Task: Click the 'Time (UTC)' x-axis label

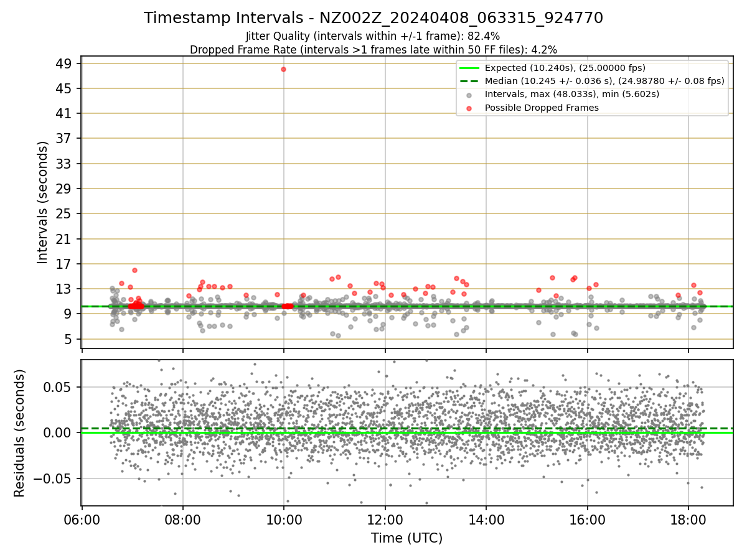Action: tap(407, 538)
